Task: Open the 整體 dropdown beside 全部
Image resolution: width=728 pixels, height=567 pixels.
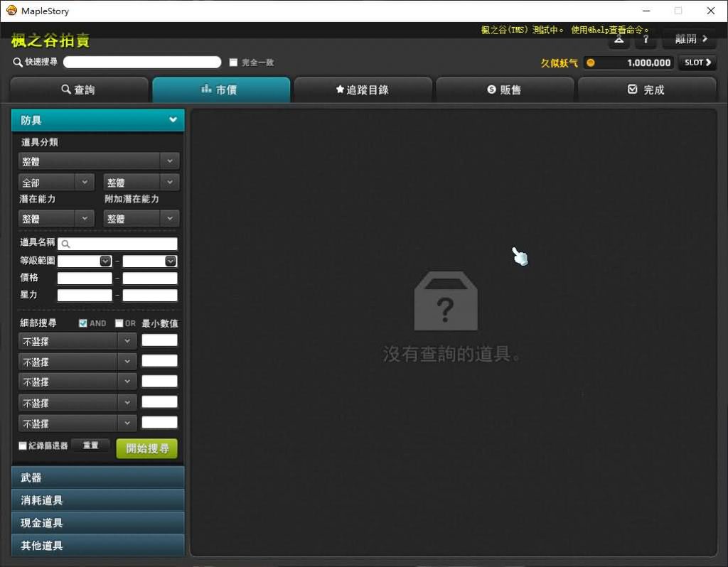Action: [x=141, y=183]
